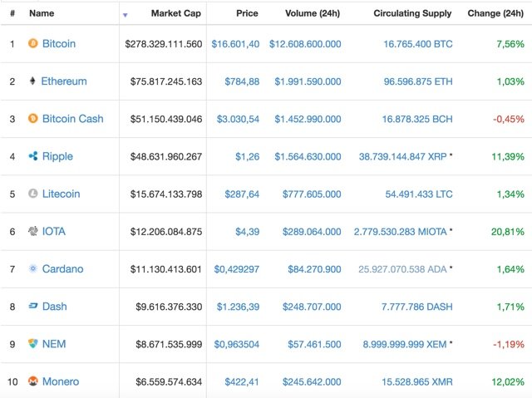Image resolution: width=532 pixels, height=398 pixels.
Task: Click Ripple price $1,26
Action: 248,156
